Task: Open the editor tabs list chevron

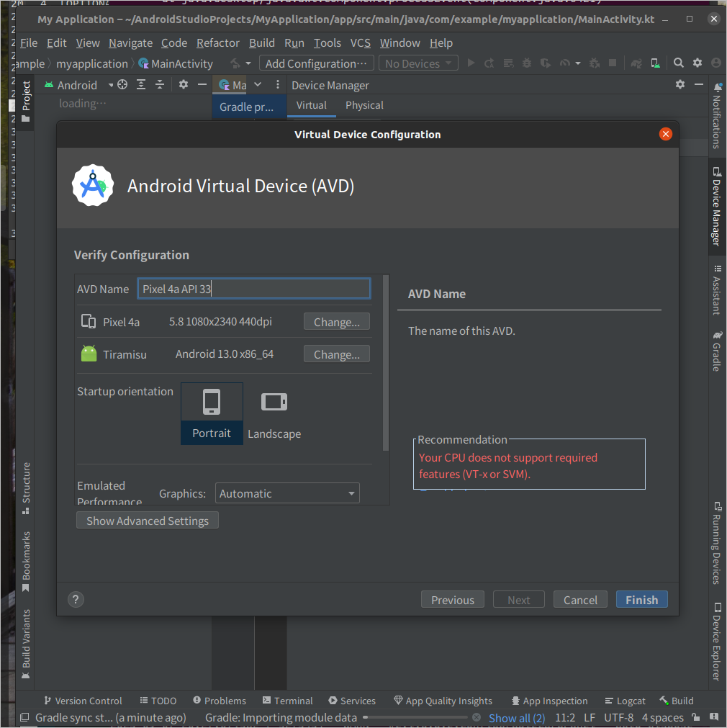Action: click(x=258, y=84)
